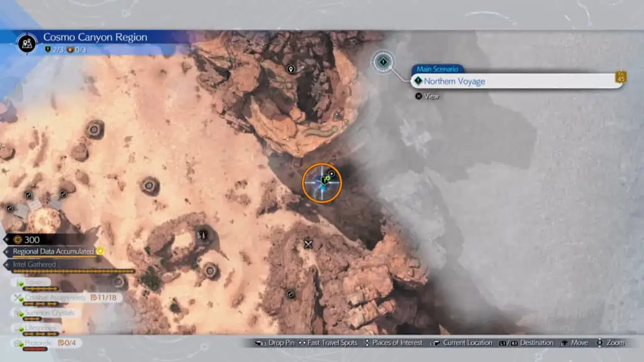
Task: Select the Main Scenario tab label
Action: 438,69
